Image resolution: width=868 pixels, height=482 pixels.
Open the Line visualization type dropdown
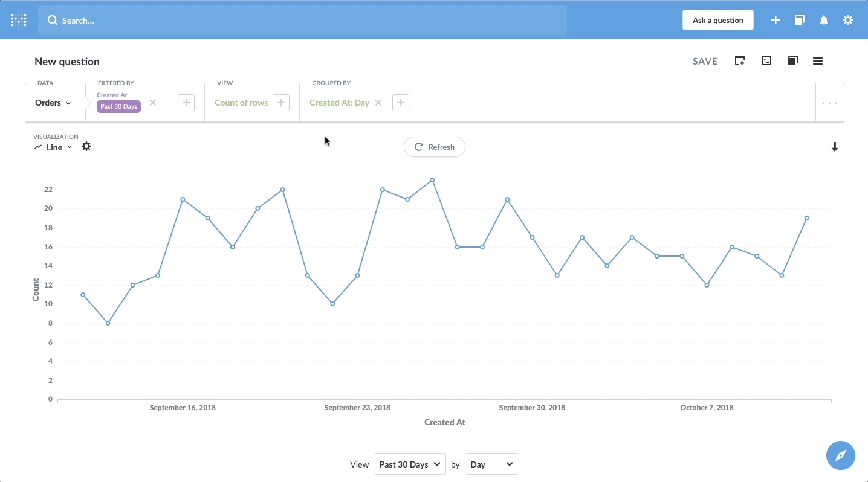[54, 147]
